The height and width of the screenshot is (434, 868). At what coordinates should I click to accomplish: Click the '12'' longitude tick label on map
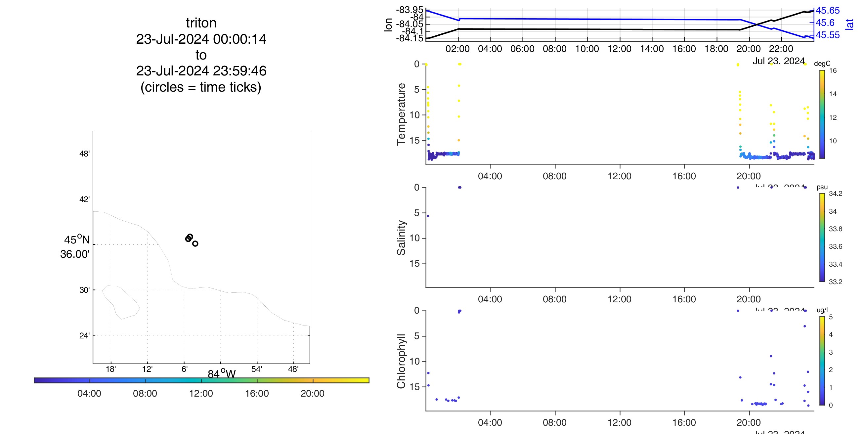147,369
